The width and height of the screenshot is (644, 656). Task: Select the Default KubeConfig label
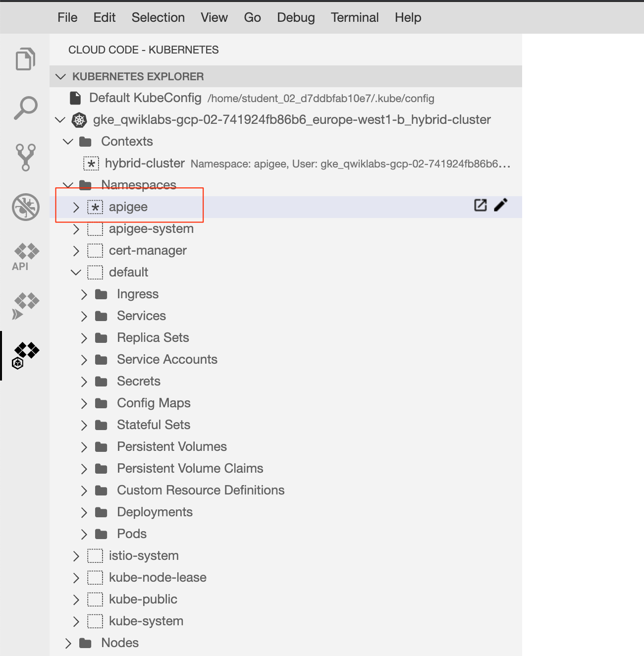[x=145, y=98]
